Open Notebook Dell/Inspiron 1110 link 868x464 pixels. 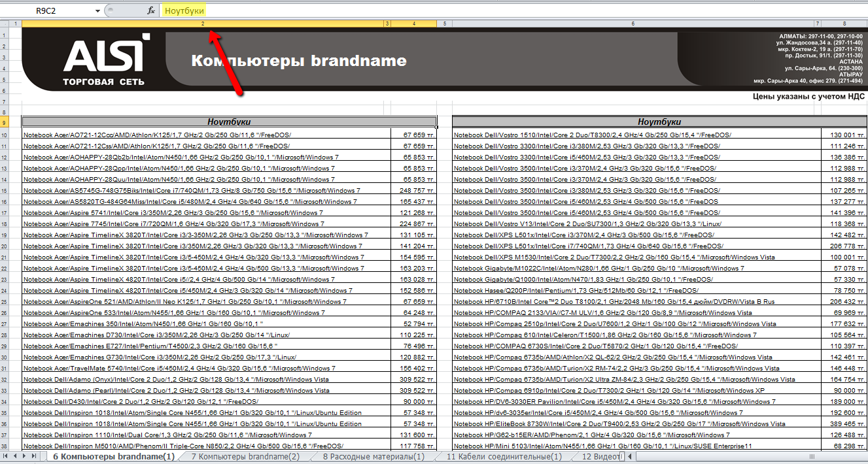pyautogui.click(x=167, y=435)
